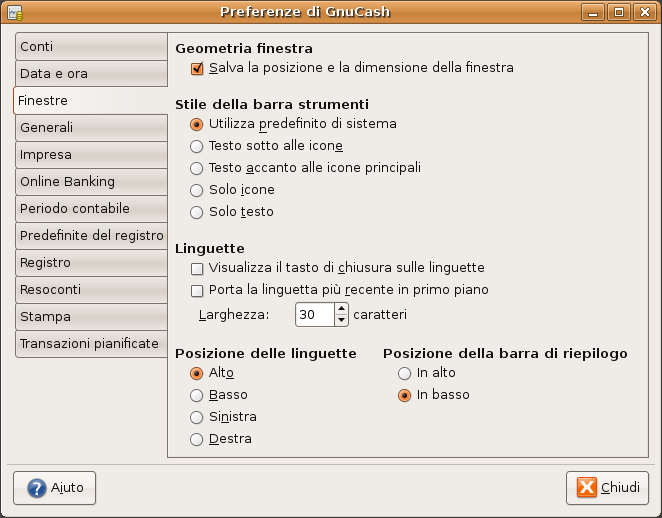662x518 pixels.
Task: Click the Linguette section heading
Action: [210, 248]
